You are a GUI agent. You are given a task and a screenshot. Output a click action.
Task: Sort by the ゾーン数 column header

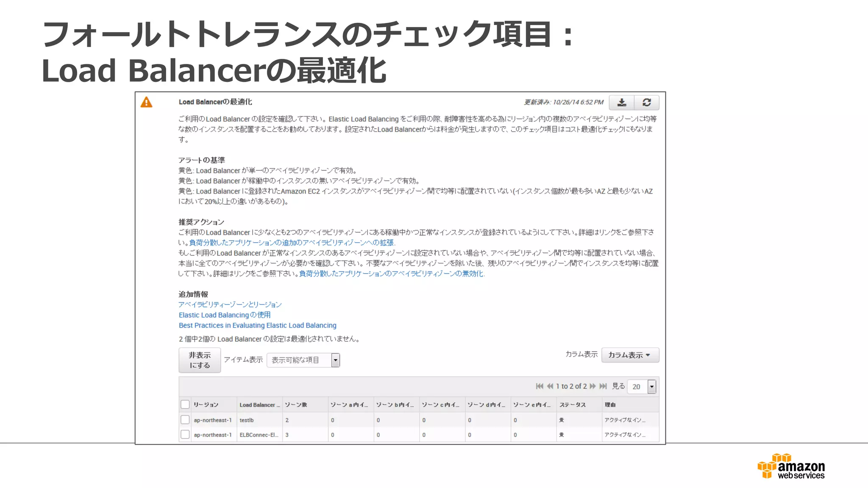305,405
